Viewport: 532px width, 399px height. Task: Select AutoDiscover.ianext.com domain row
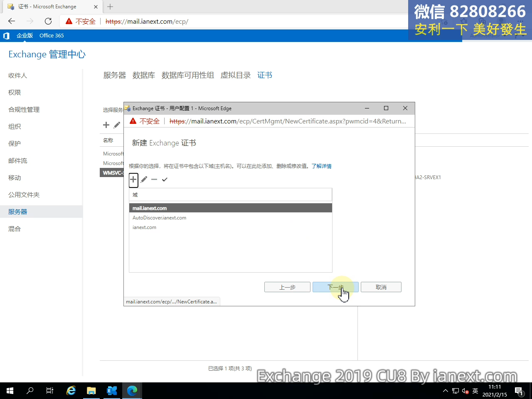click(x=231, y=218)
